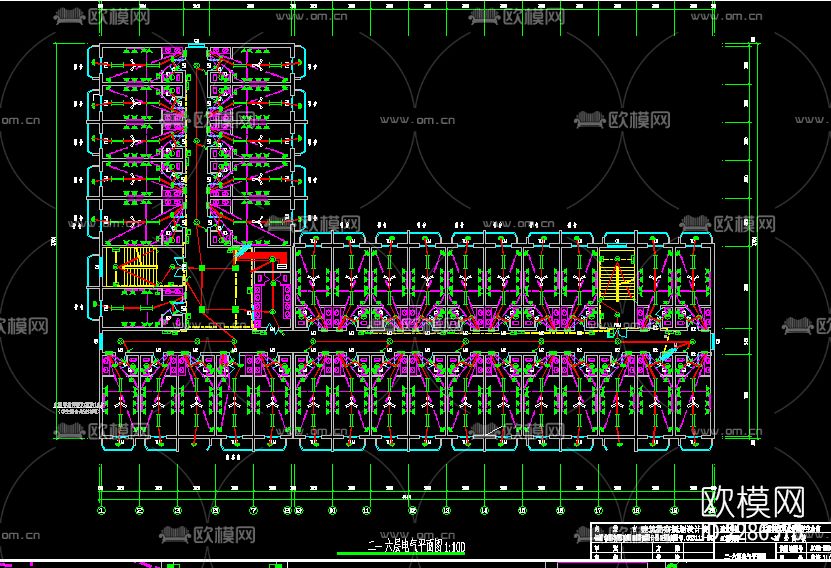Select grid axis bubble 1
This screenshot has height=568, width=831.
pos(102,510)
